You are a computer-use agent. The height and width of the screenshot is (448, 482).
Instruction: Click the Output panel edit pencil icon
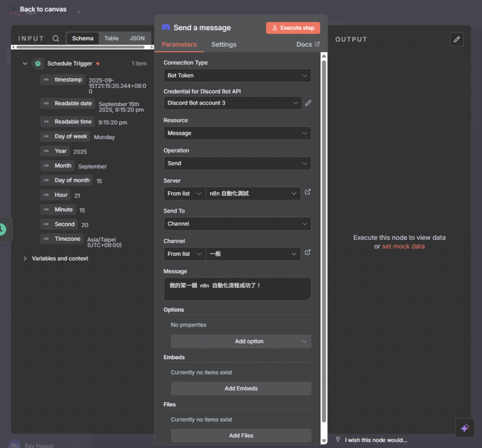click(457, 40)
